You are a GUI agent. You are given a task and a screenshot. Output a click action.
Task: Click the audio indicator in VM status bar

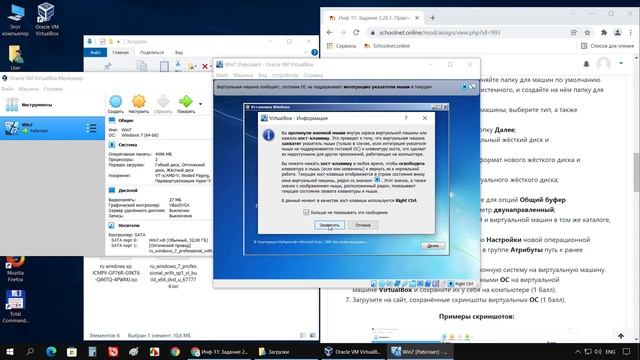389,283
